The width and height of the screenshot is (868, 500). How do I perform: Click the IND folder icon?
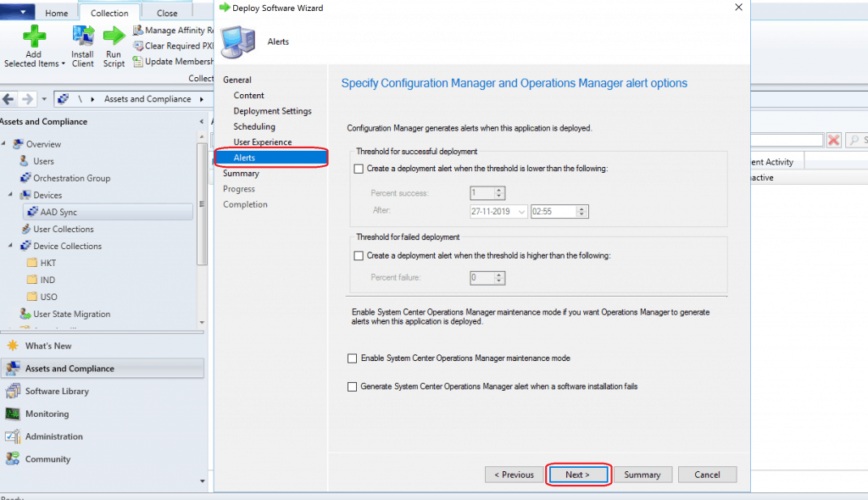tap(32, 280)
